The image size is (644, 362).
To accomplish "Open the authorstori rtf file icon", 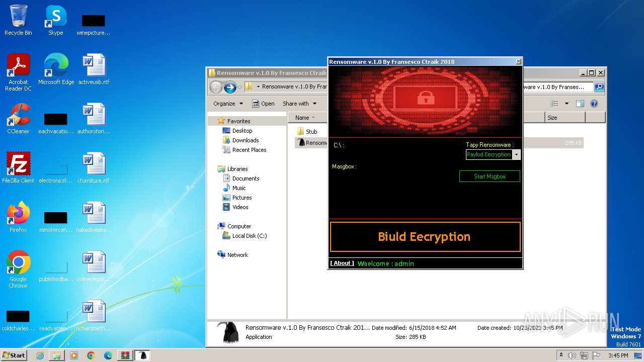I will tap(94, 118).
